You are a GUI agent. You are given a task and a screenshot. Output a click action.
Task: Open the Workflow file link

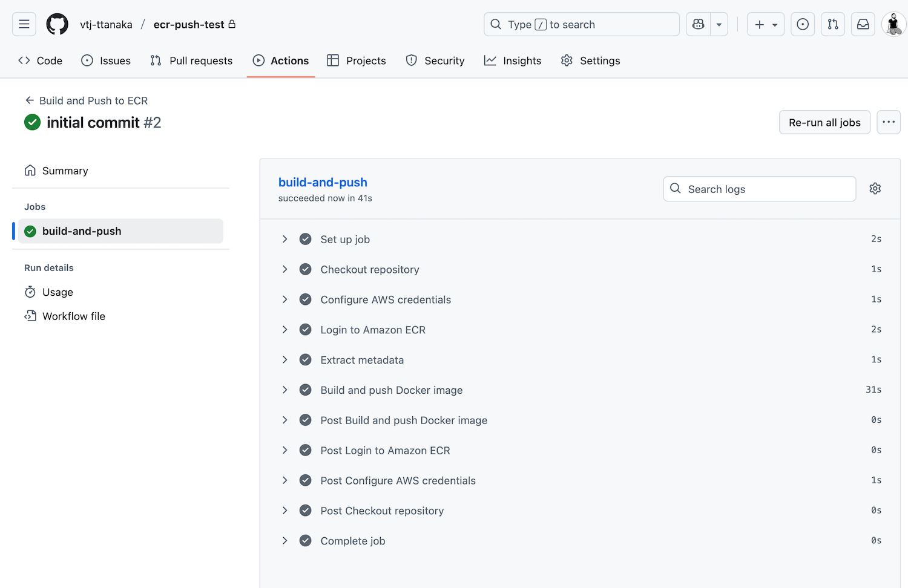click(x=73, y=316)
